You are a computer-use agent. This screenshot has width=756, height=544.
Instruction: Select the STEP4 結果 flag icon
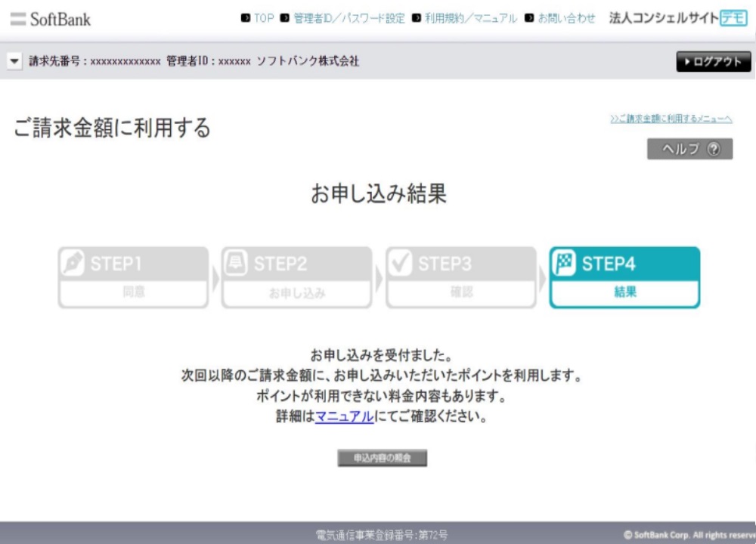coord(565,264)
